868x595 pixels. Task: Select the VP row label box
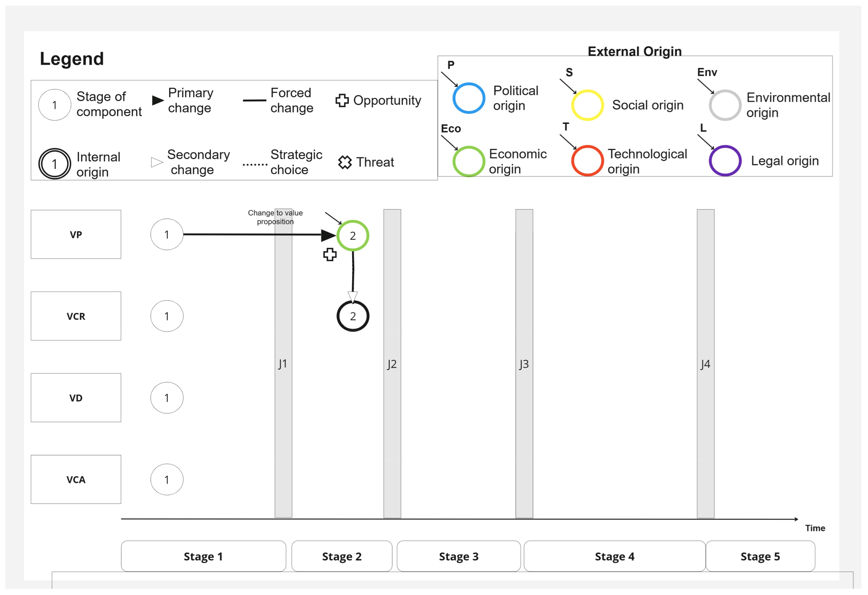76,234
